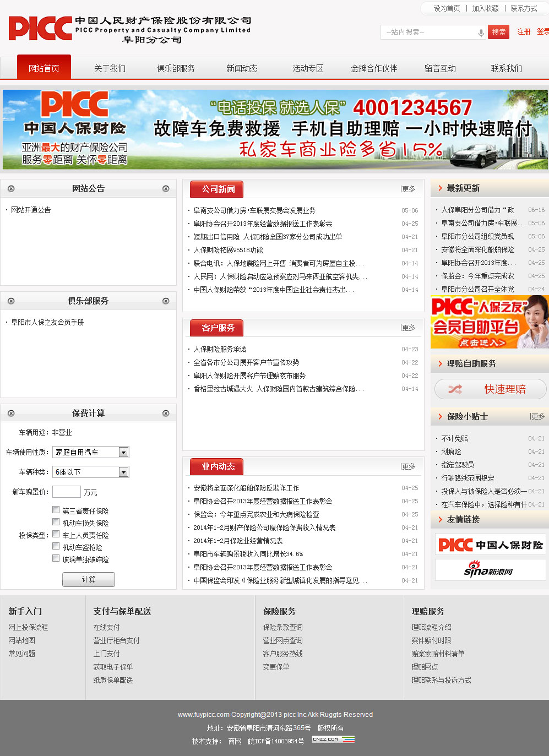The image size is (549, 756).
Task: Open the sina 新浪网 link logo
Action: (x=490, y=570)
